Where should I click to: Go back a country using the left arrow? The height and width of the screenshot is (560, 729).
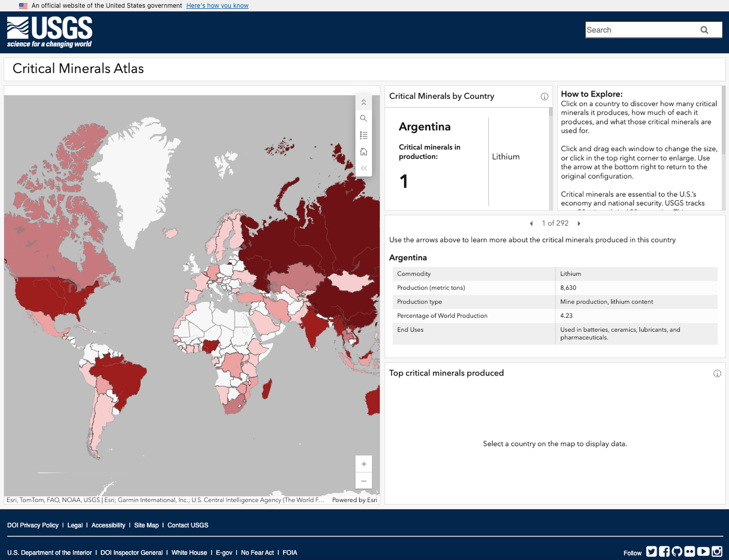531,223
